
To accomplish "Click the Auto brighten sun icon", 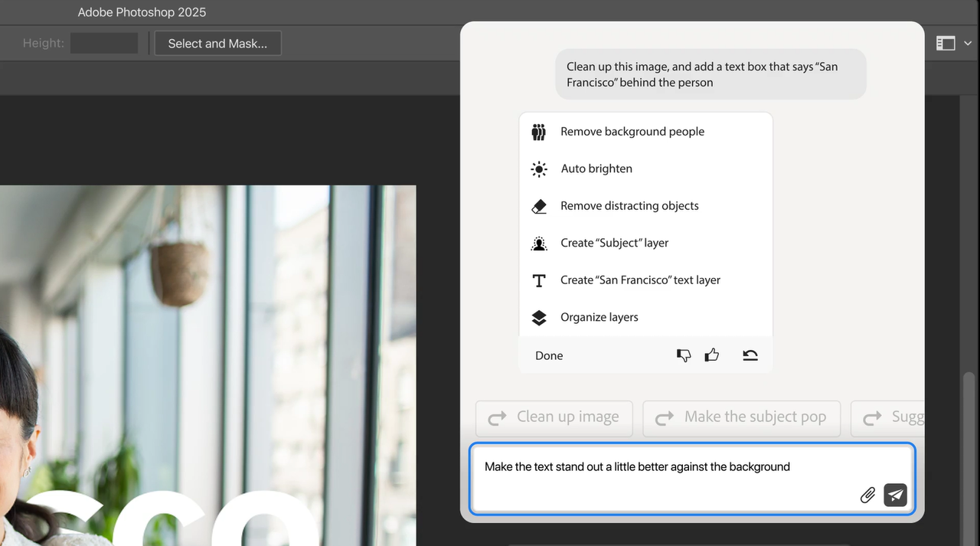I will 539,169.
